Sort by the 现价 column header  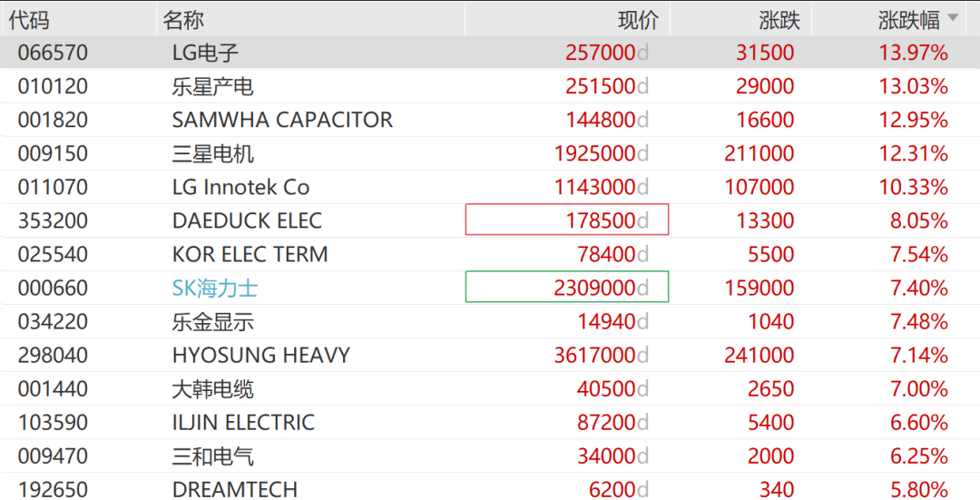pyautogui.click(x=638, y=20)
